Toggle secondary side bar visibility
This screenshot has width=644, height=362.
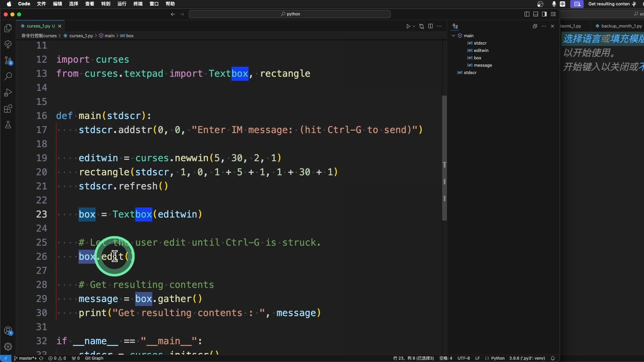pos(544,14)
